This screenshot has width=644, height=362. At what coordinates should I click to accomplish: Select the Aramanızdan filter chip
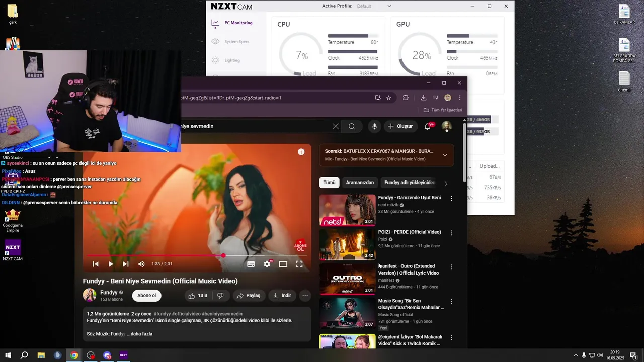pyautogui.click(x=360, y=183)
